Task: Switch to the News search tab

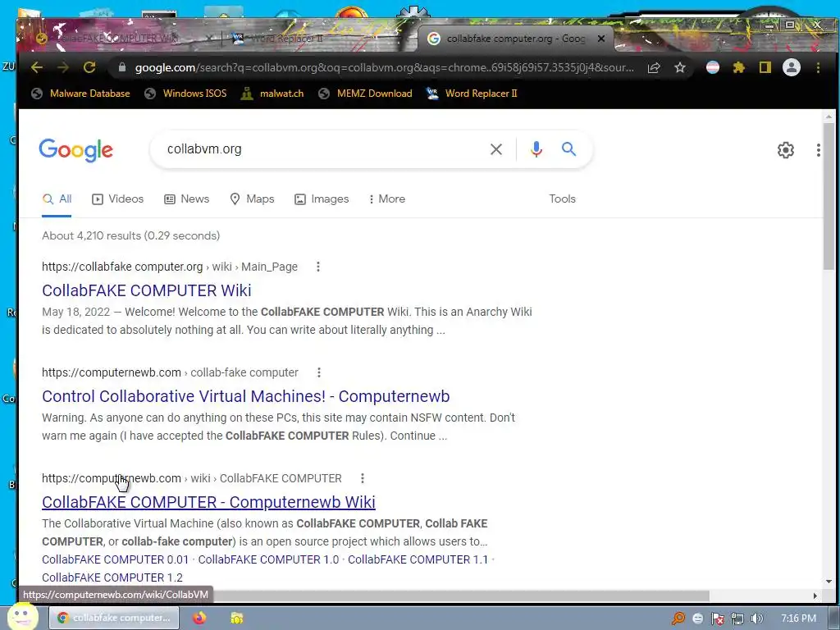Action: coord(186,199)
